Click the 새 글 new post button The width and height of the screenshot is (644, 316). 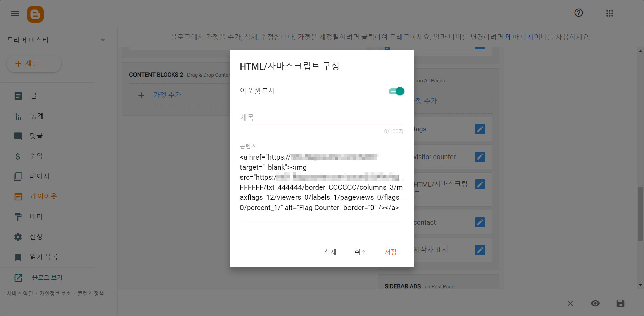(x=34, y=63)
